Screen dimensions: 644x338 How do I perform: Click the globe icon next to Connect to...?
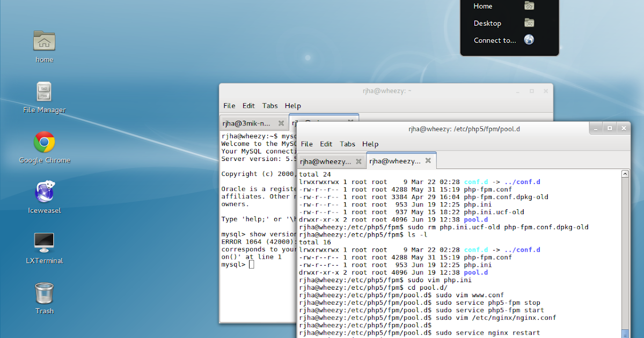[x=529, y=40]
